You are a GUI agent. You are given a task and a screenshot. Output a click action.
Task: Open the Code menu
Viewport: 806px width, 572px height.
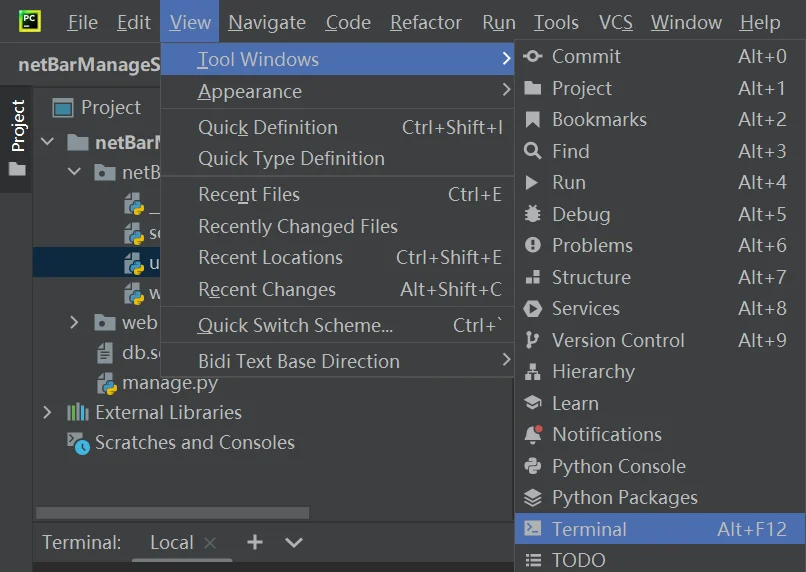pyautogui.click(x=348, y=22)
